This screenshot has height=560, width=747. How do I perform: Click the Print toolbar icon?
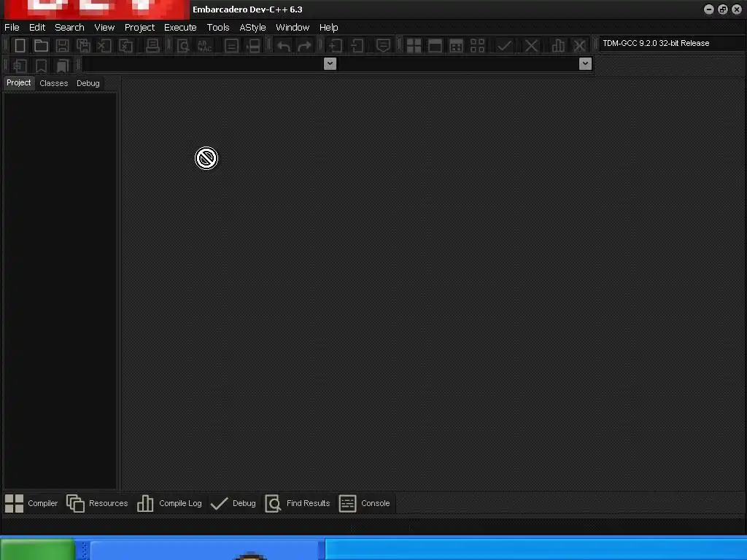[x=152, y=46]
